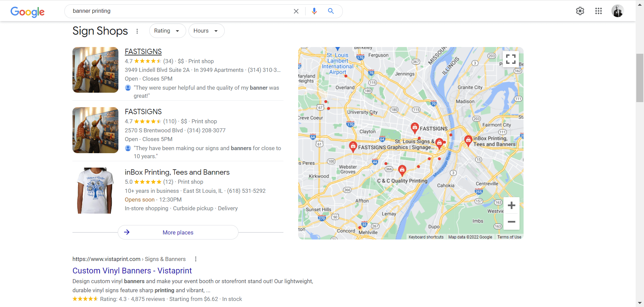The width and height of the screenshot is (644, 307).
Task: Click scrollbar down arrow
Action: click(x=640, y=303)
